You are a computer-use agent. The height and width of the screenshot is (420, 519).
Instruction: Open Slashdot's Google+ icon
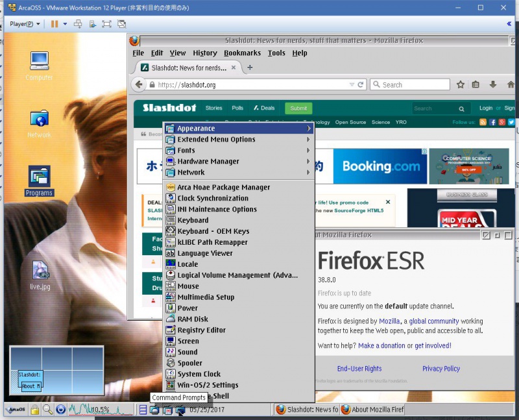point(501,122)
